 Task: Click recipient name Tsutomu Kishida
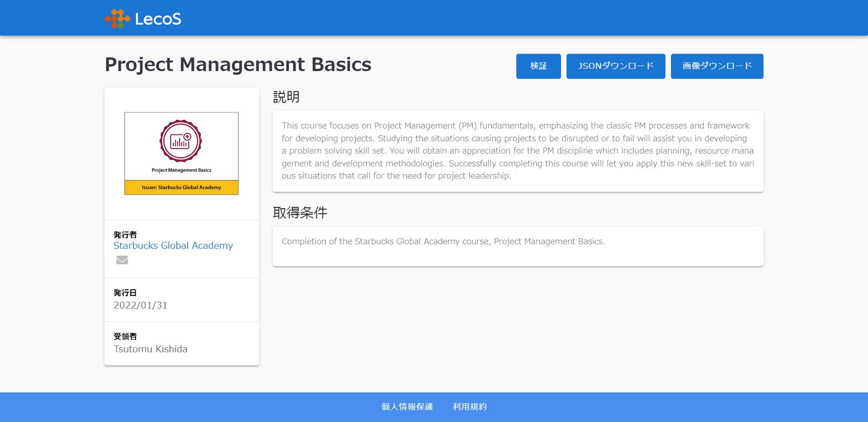[x=151, y=349]
